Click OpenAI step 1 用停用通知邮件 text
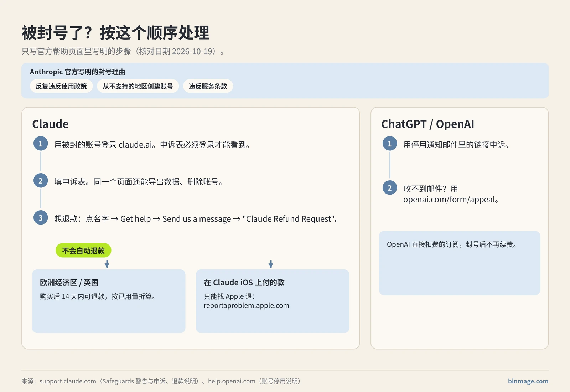The image size is (570, 392). 456,145
